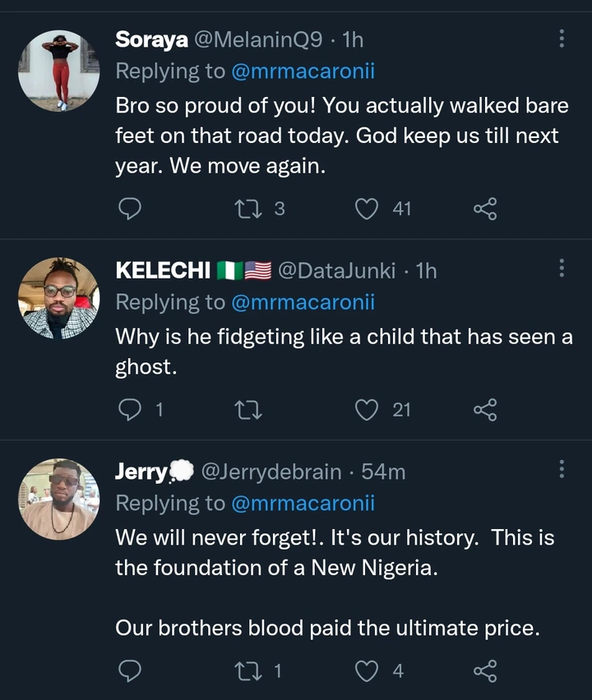Share Jerry's tweet
Image resolution: width=592 pixels, height=700 pixels.
(x=485, y=671)
